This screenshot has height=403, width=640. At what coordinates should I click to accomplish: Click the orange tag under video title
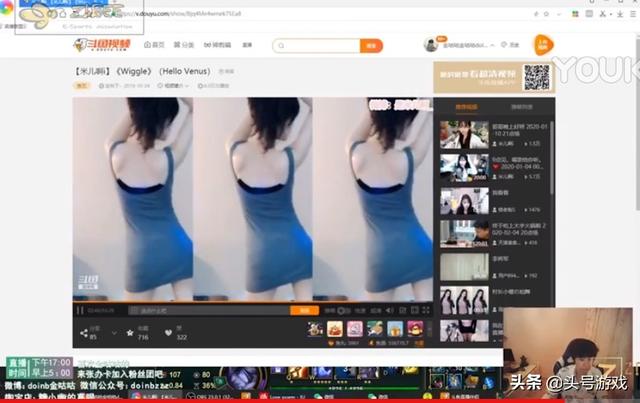point(82,86)
